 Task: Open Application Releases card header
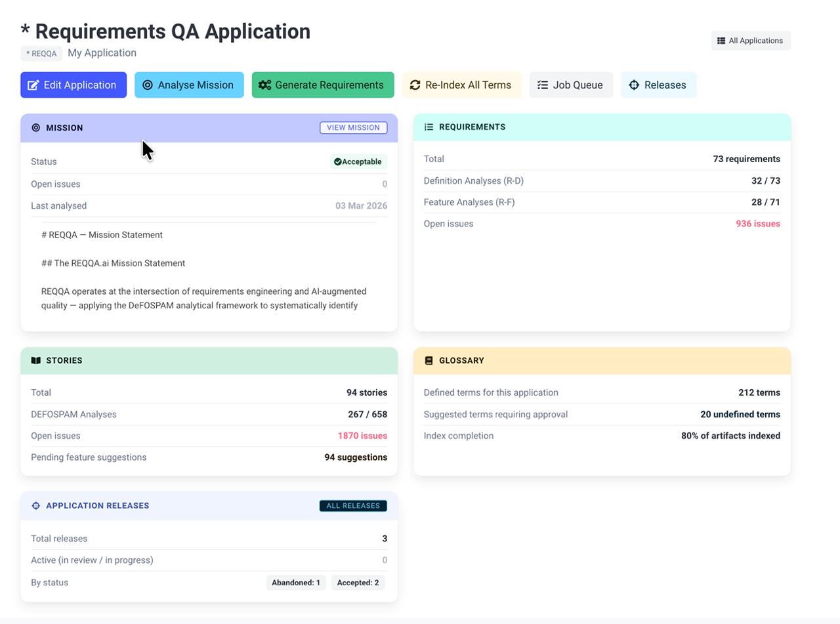pyautogui.click(x=209, y=506)
